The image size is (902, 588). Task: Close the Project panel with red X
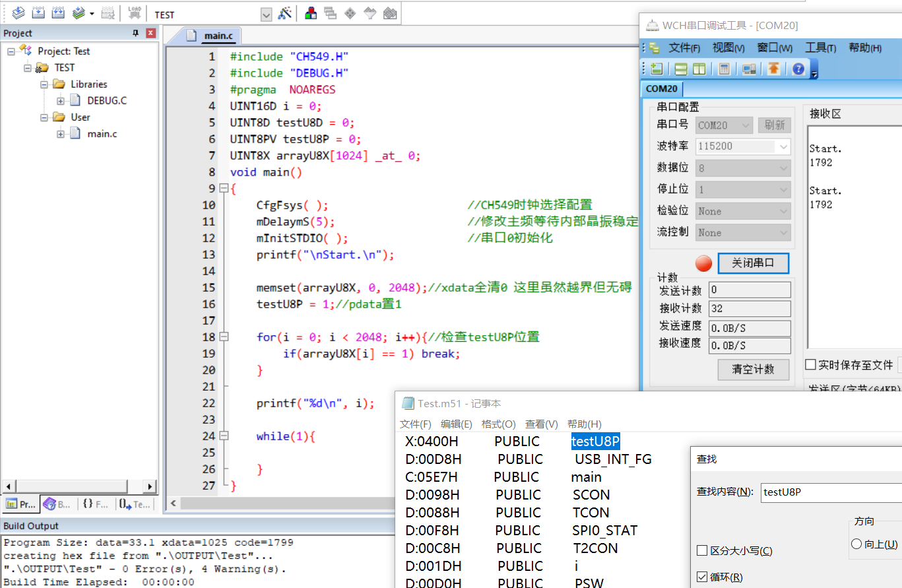pos(151,33)
